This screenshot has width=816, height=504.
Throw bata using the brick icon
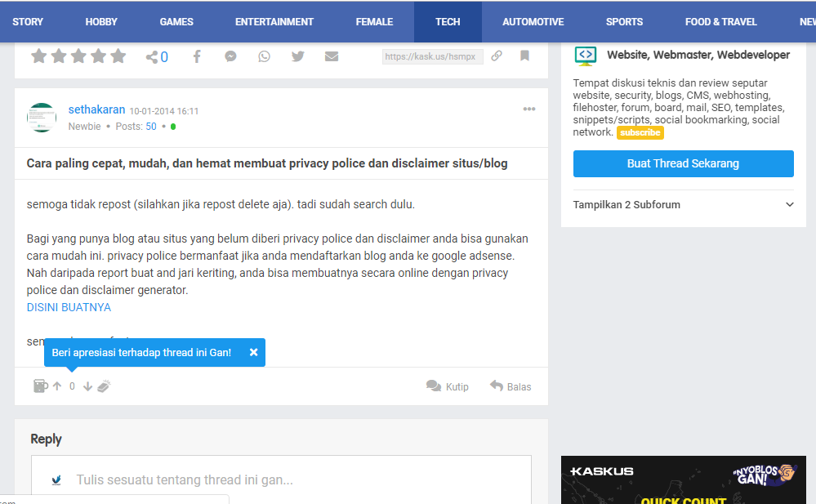coord(104,386)
